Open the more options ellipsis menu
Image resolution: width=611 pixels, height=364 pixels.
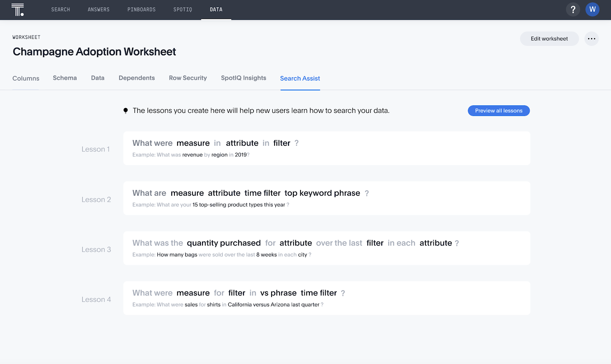click(x=592, y=39)
